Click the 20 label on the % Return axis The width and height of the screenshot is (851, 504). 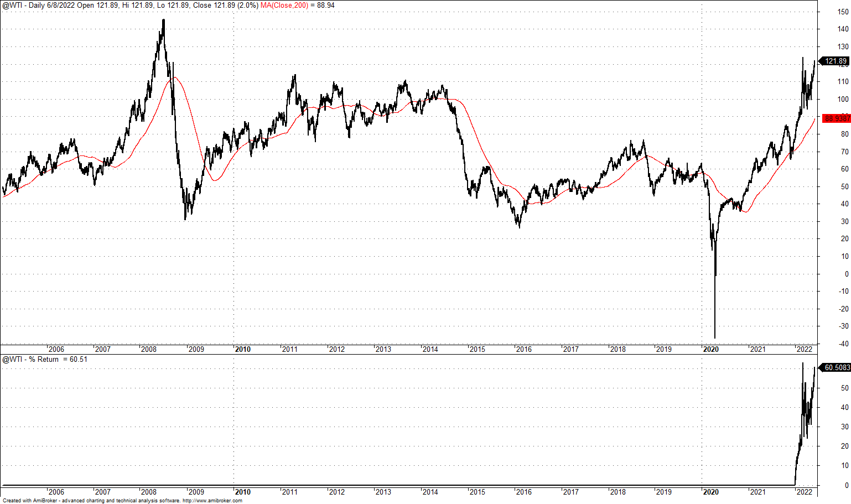click(845, 446)
